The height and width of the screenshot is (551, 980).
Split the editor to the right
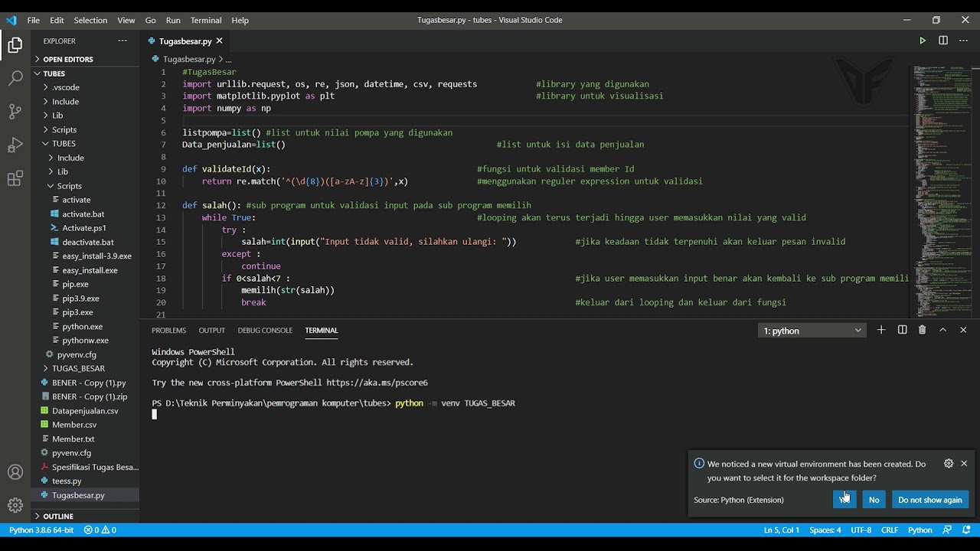tap(943, 41)
